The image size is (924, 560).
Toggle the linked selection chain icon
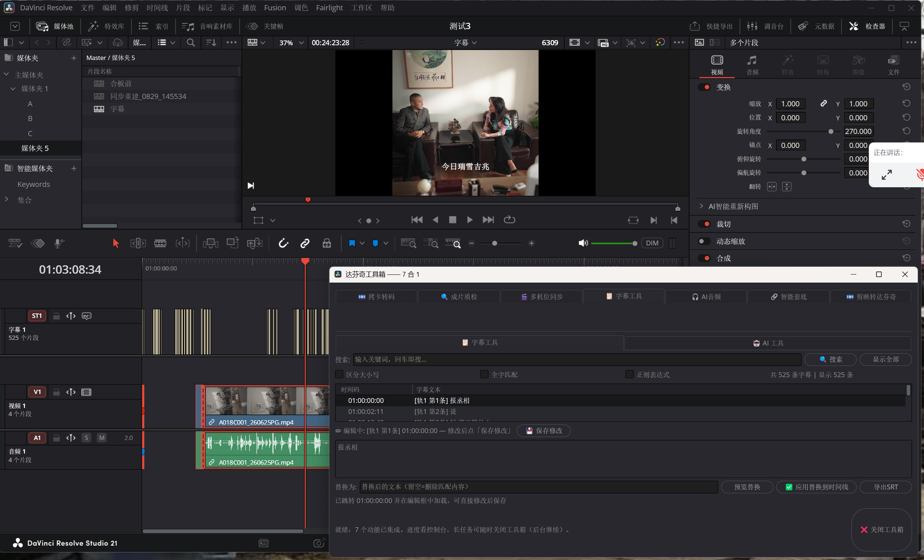(305, 243)
